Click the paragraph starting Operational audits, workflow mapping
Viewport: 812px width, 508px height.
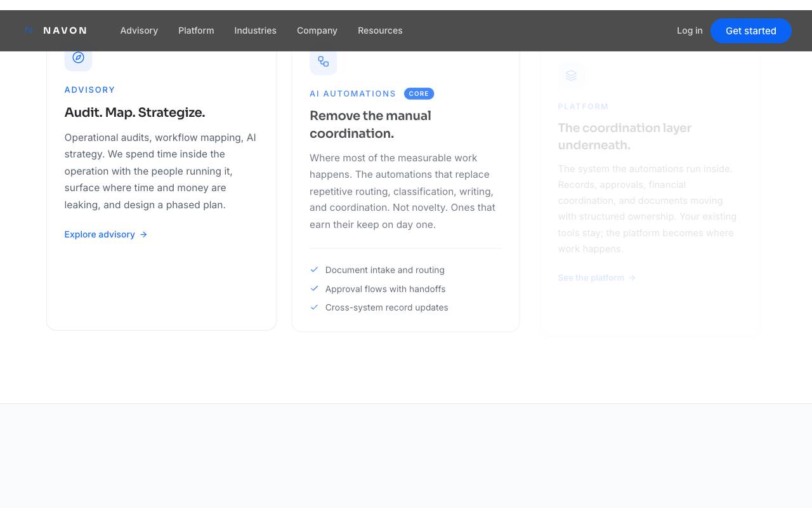tap(160, 171)
